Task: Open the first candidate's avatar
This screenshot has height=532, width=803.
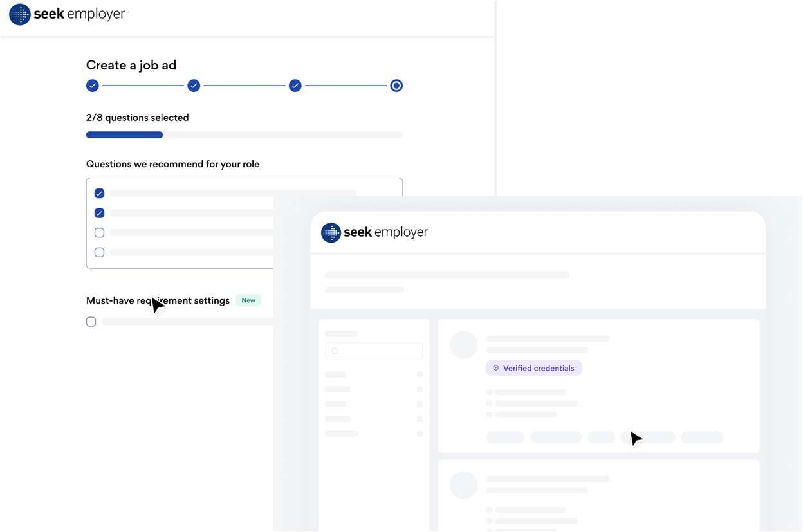Action: tap(463, 345)
